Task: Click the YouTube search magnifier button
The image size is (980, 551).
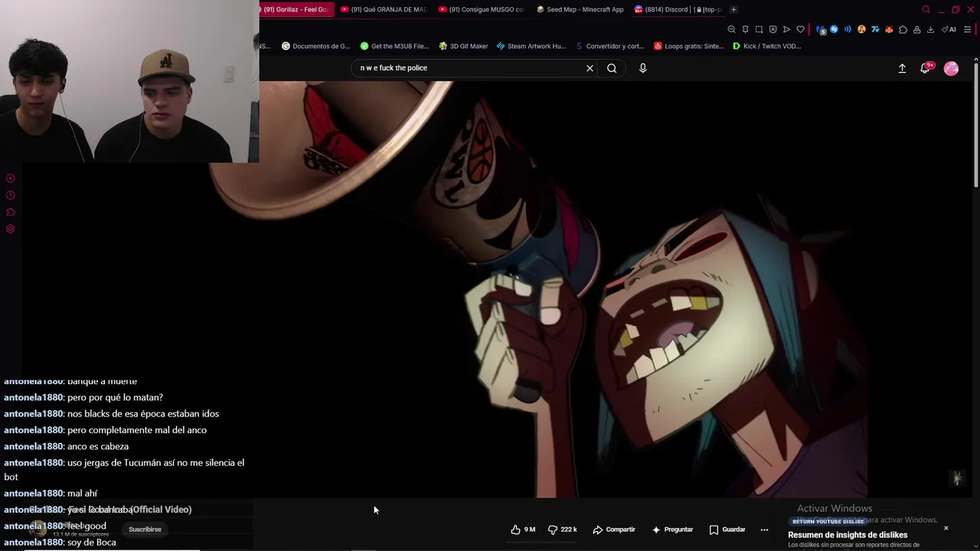Action: [612, 68]
